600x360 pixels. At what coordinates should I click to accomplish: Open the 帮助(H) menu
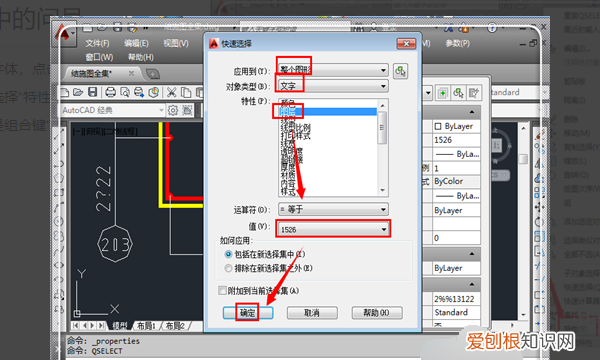pos(140,57)
